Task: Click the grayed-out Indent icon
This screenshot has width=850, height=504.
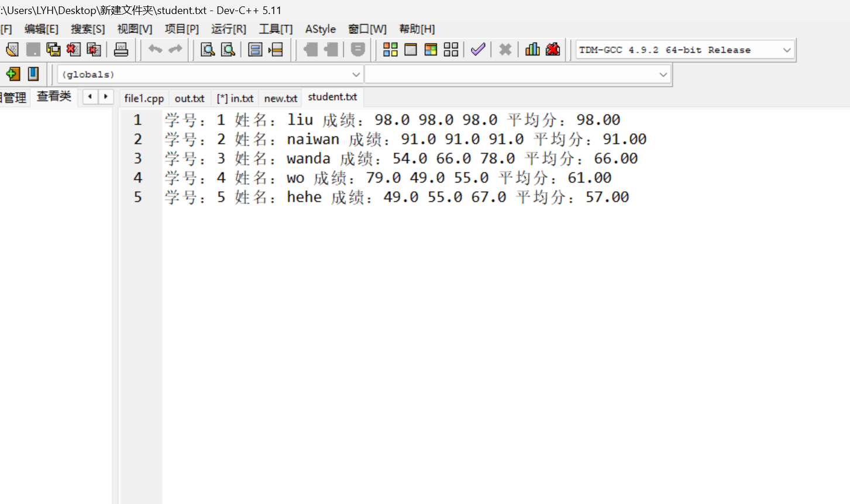Action: 310,50
